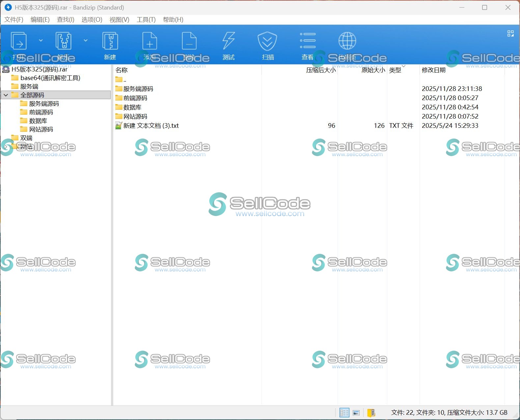Click the 解压 (Extract) toolbar icon
520x420 pixels.
pos(63,42)
